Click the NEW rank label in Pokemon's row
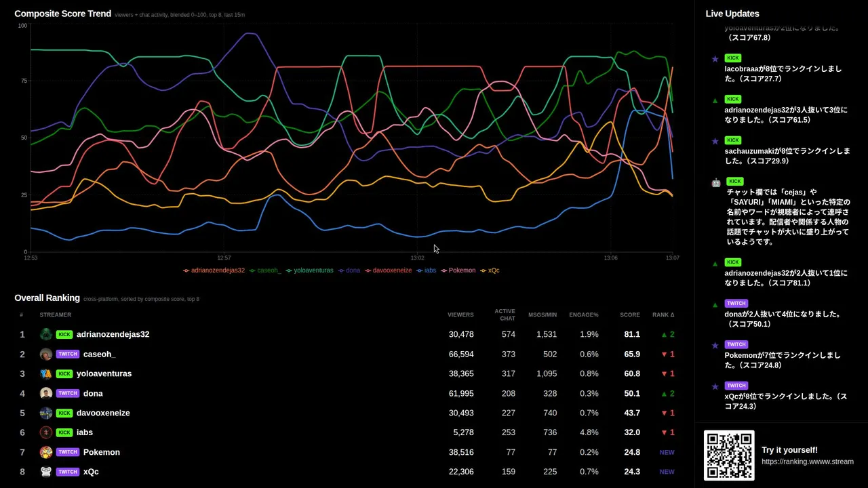Screen dimensions: 868x488 tap(667, 452)
